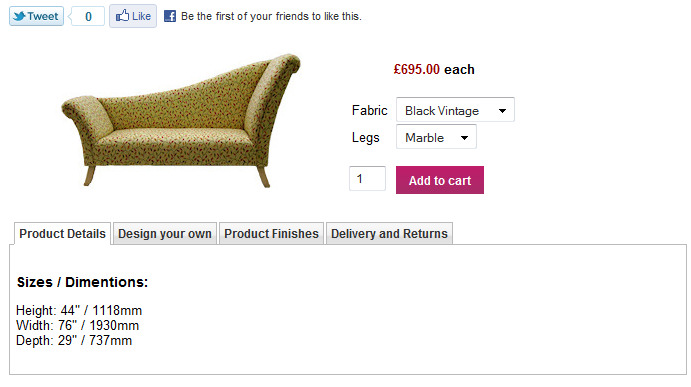691x387 pixels.
Task: Select the Product Finishes tab
Action: [x=271, y=234]
